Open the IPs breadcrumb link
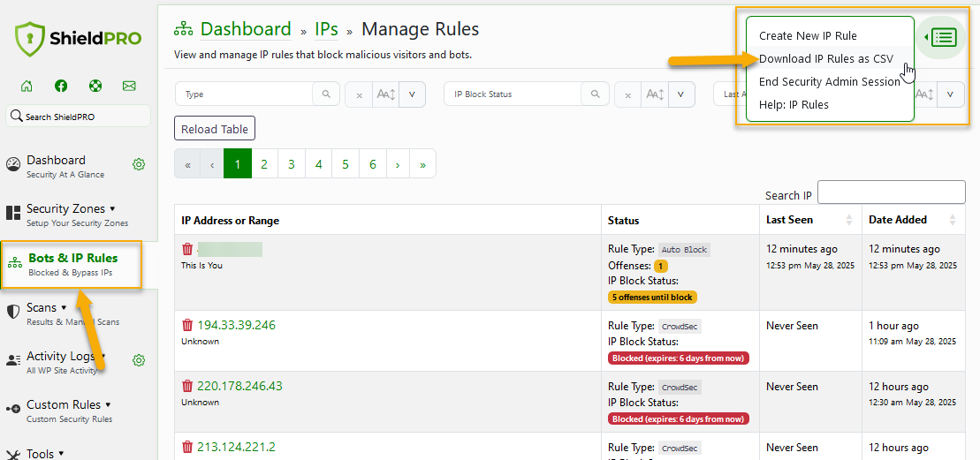The width and height of the screenshot is (980, 460). [326, 29]
